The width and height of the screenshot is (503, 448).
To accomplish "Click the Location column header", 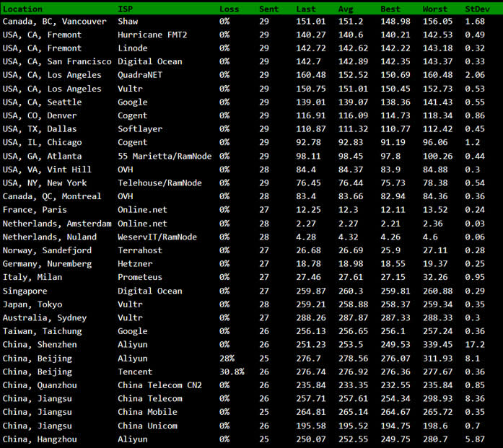I will click(x=22, y=9).
